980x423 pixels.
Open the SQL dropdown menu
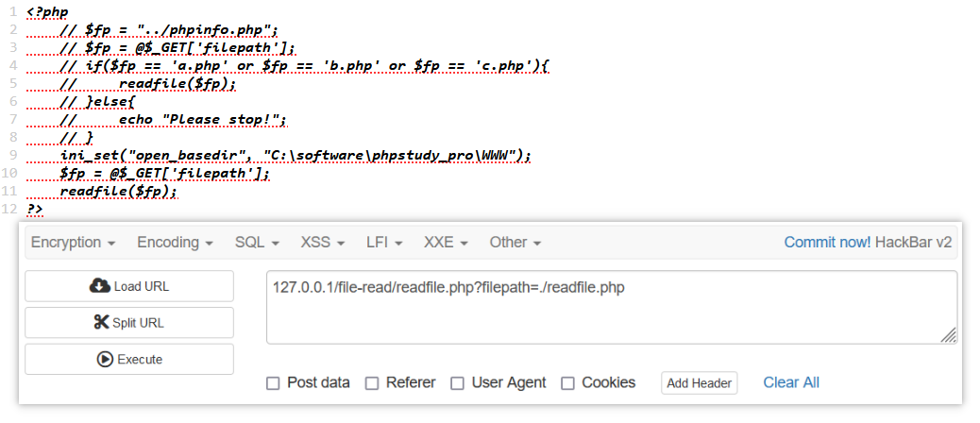pos(257,243)
